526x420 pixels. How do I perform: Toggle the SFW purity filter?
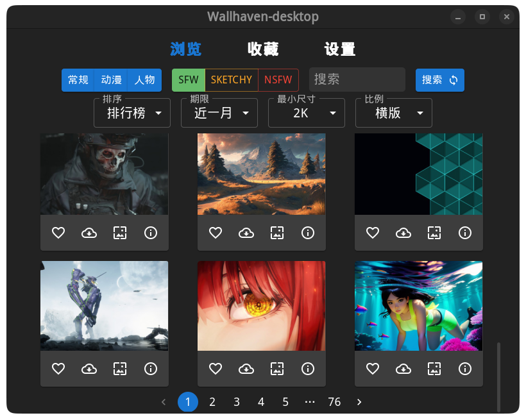tap(188, 80)
